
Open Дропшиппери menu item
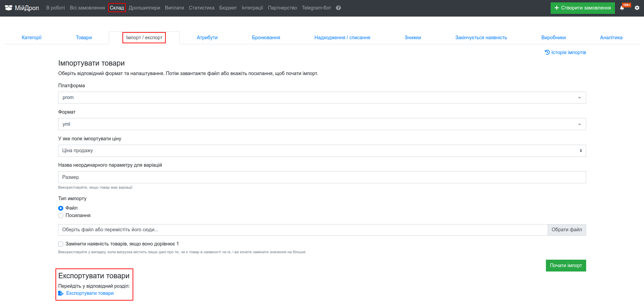144,8
